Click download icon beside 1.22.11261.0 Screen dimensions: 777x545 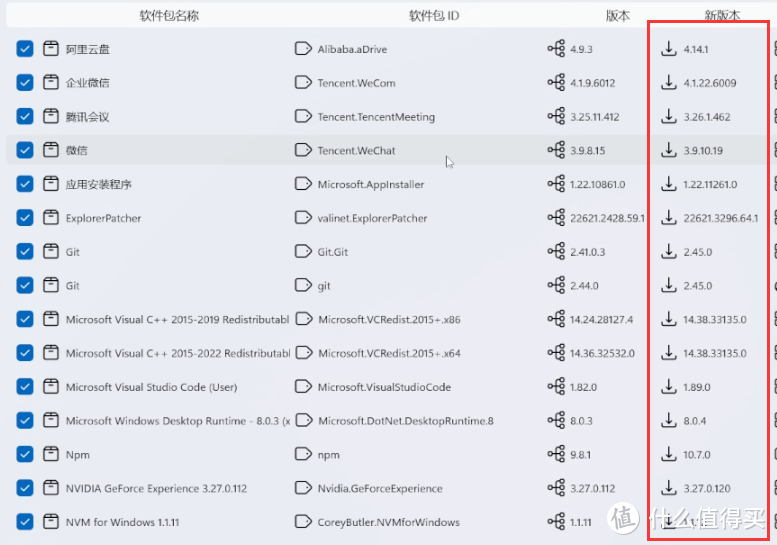tap(669, 184)
